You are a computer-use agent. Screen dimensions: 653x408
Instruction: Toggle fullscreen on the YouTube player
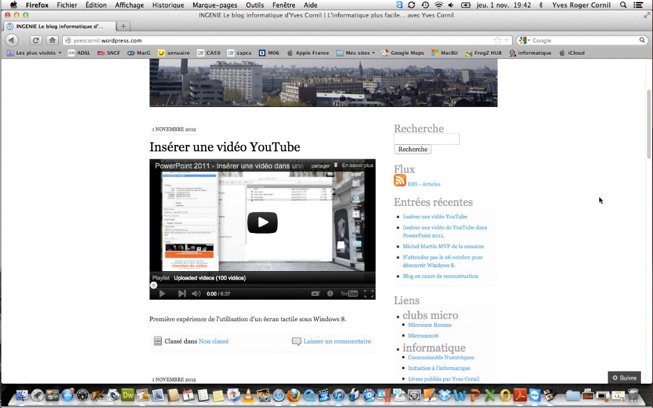[369, 294]
